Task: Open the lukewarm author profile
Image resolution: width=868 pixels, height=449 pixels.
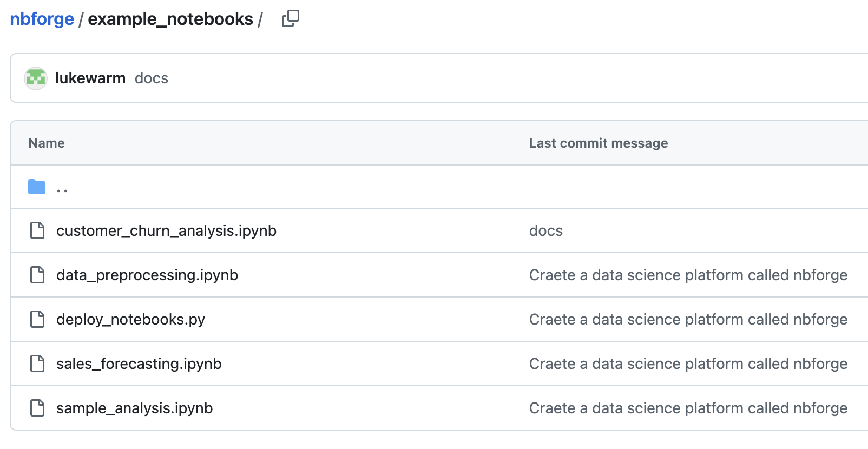Action: coord(90,78)
